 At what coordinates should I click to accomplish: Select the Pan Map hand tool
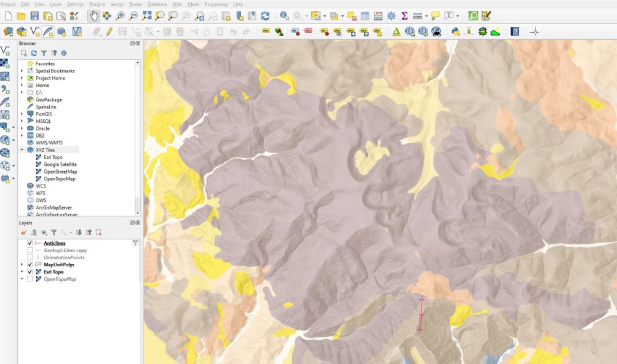(x=94, y=16)
